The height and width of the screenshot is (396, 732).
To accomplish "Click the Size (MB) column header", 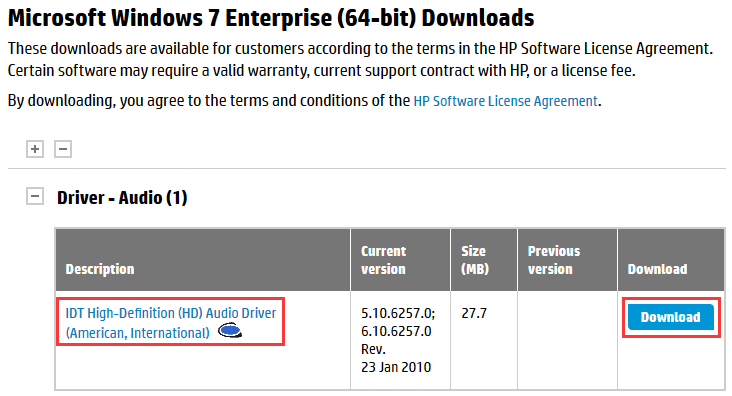I will coord(475,260).
